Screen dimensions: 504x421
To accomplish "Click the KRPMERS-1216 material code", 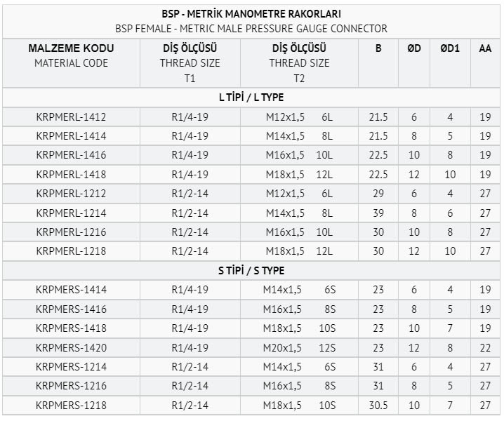I will point(71,386).
